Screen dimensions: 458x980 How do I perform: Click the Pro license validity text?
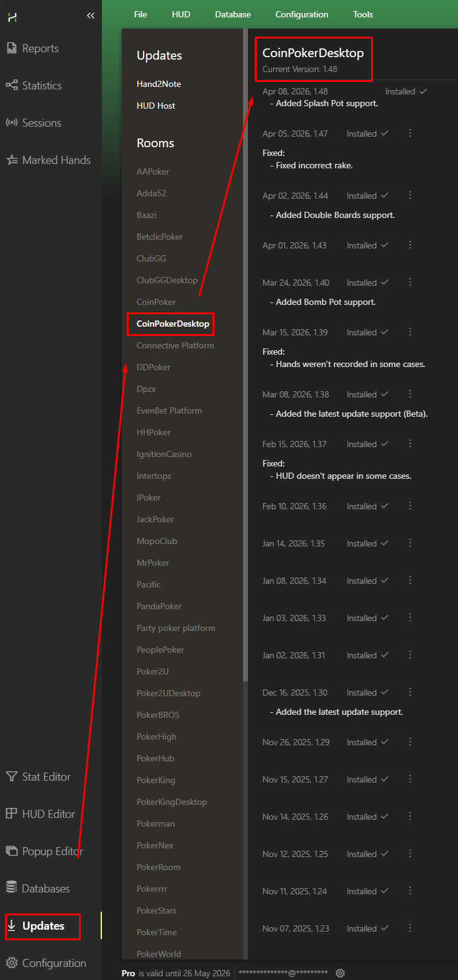pos(176,973)
